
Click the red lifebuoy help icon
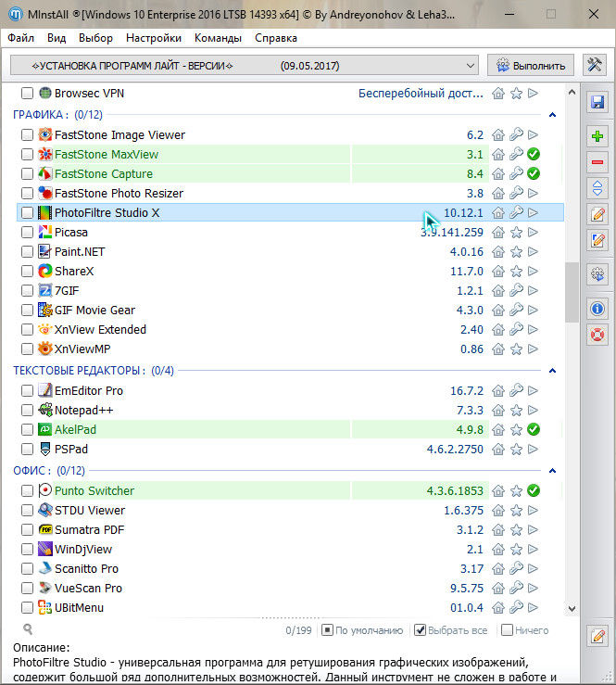point(597,335)
